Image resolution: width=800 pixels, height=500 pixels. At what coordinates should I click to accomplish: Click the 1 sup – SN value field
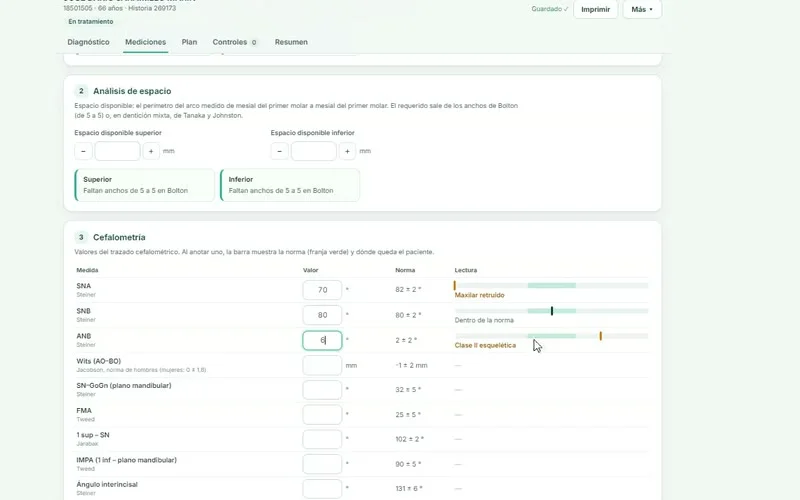[322, 439]
